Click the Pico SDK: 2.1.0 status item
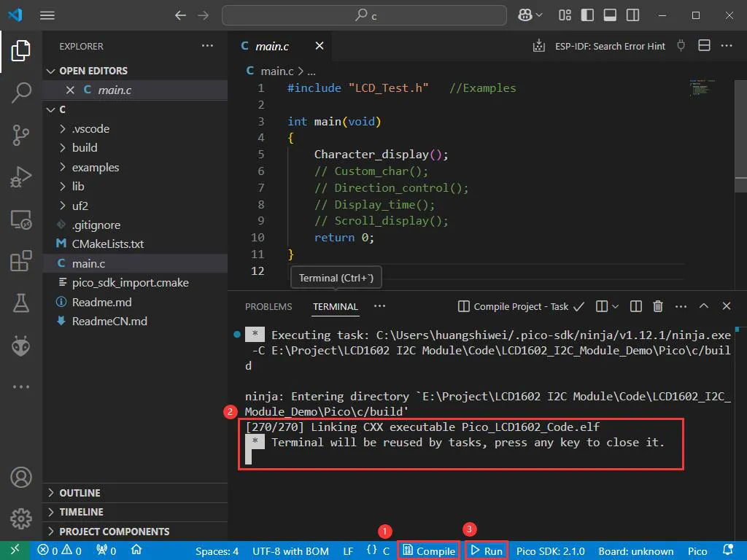Viewport: 747px width, 560px height. coord(551,551)
